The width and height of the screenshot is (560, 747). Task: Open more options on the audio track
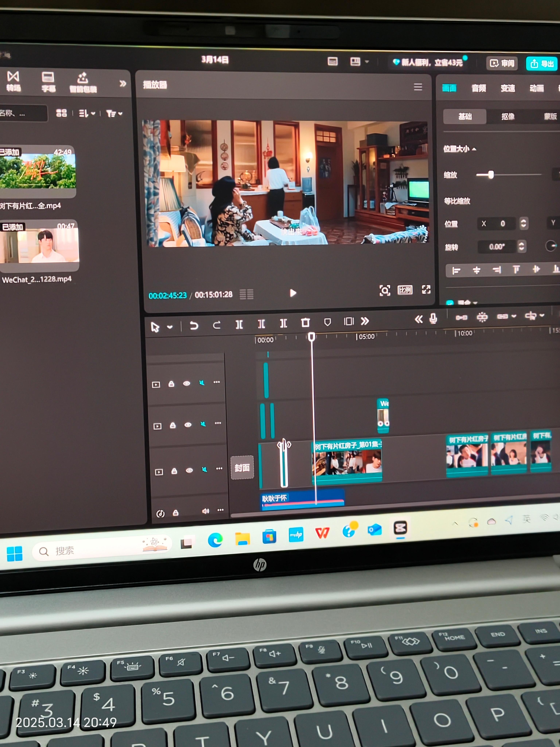[x=220, y=510]
